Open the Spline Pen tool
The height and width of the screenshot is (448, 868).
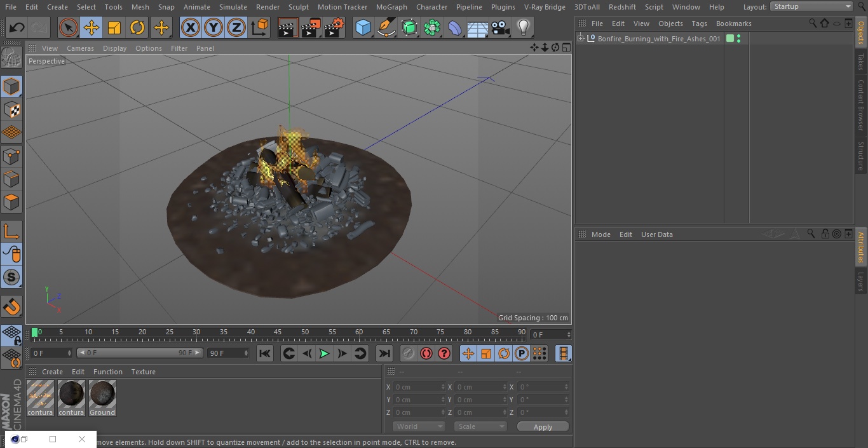(386, 28)
